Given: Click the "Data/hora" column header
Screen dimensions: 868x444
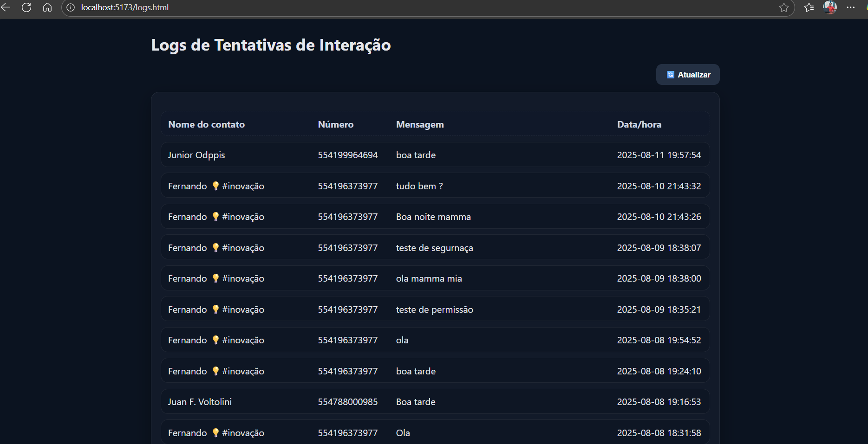Looking at the screenshot, I should click(639, 124).
